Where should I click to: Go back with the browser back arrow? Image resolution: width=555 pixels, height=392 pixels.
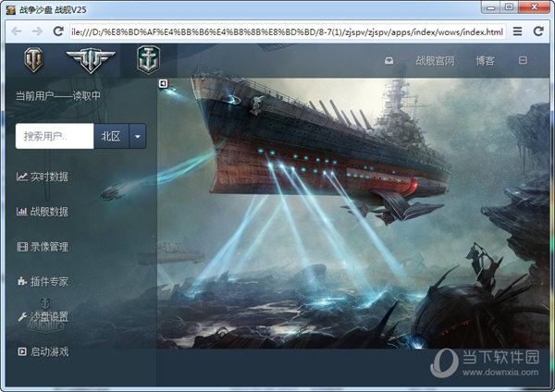point(17,31)
